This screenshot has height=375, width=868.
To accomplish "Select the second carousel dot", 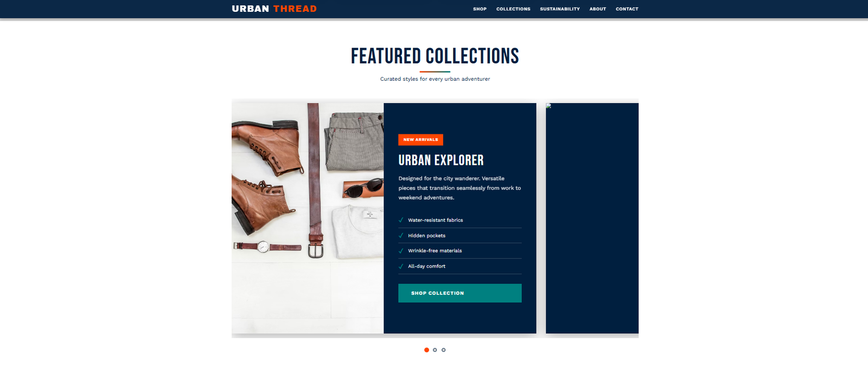I will click(435, 350).
